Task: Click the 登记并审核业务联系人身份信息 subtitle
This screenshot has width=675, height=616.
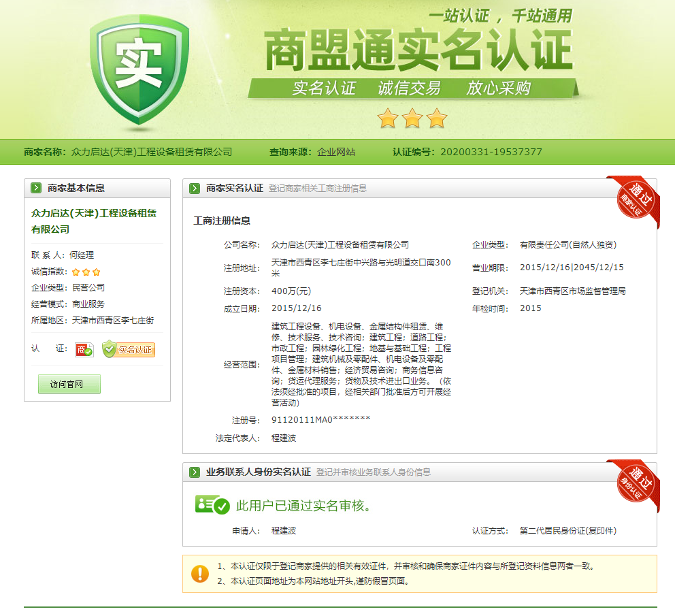Action: 374,472
